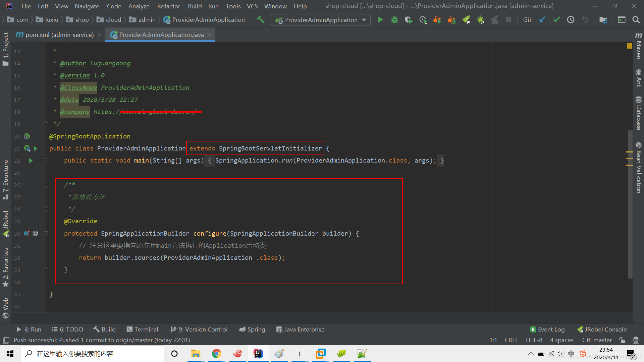Close the ProviderAdminApplication.java tab
644x362 pixels.
(x=209, y=35)
